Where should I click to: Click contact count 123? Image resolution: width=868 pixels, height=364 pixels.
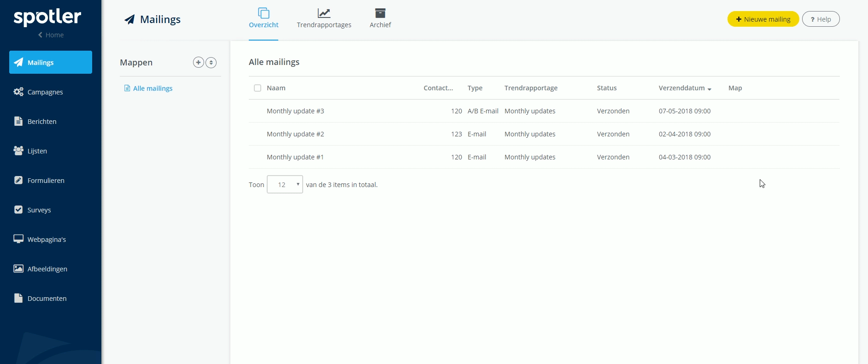457,134
